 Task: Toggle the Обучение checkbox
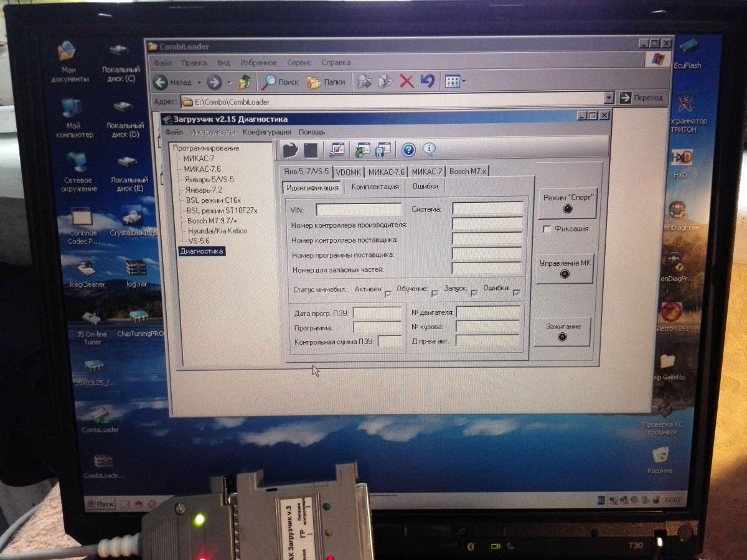pyautogui.click(x=435, y=293)
